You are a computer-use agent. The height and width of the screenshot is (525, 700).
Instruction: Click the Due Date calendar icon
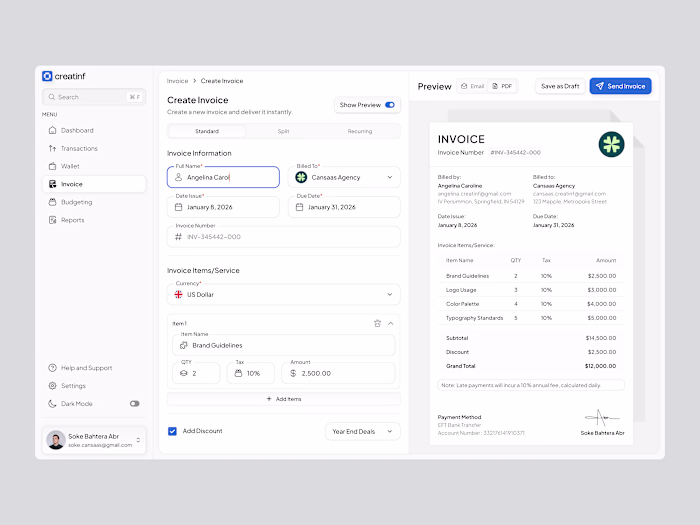300,207
